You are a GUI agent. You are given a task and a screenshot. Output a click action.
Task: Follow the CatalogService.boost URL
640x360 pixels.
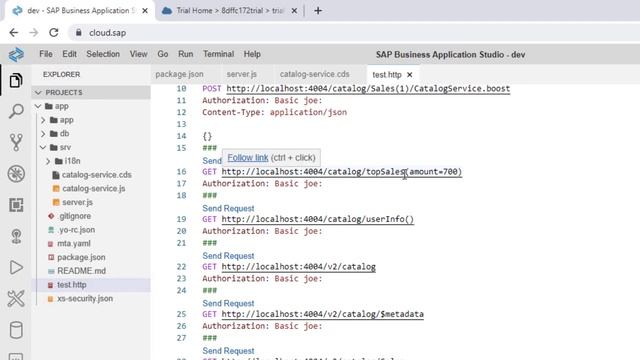pyautogui.click(x=368, y=89)
